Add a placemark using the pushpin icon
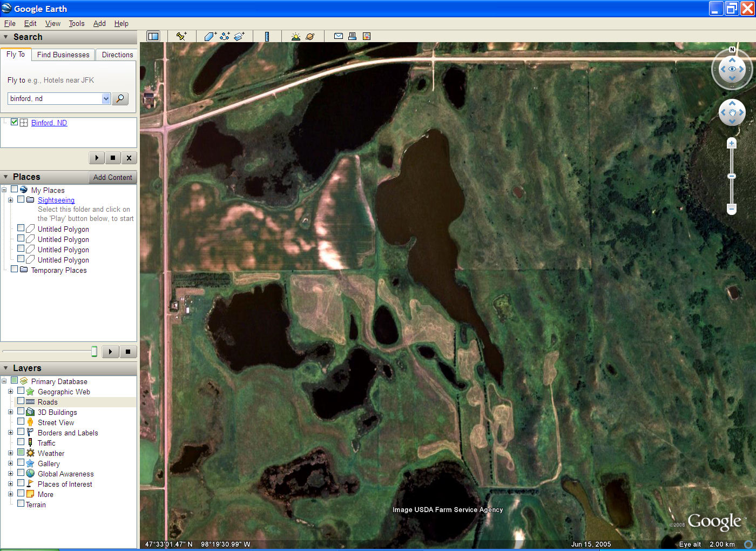This screenshot has width=756, height=551. point(181,36)
